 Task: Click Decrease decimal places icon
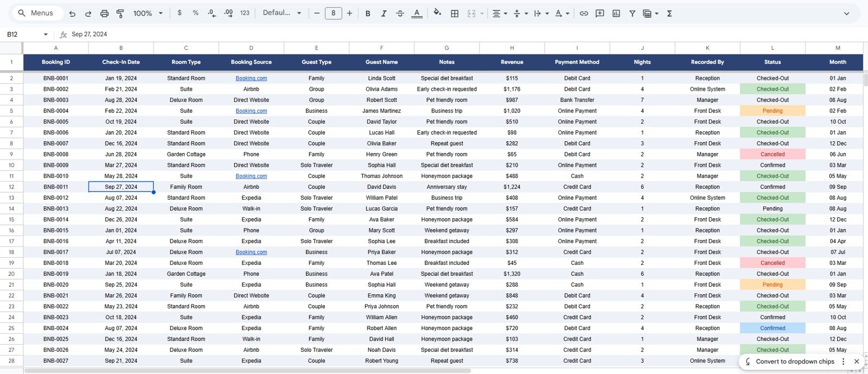(212, 13)
